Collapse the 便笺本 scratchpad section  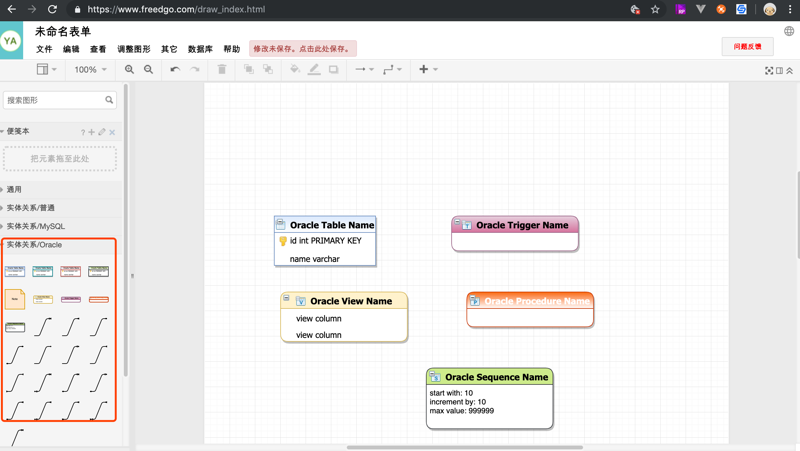[17, 132]
